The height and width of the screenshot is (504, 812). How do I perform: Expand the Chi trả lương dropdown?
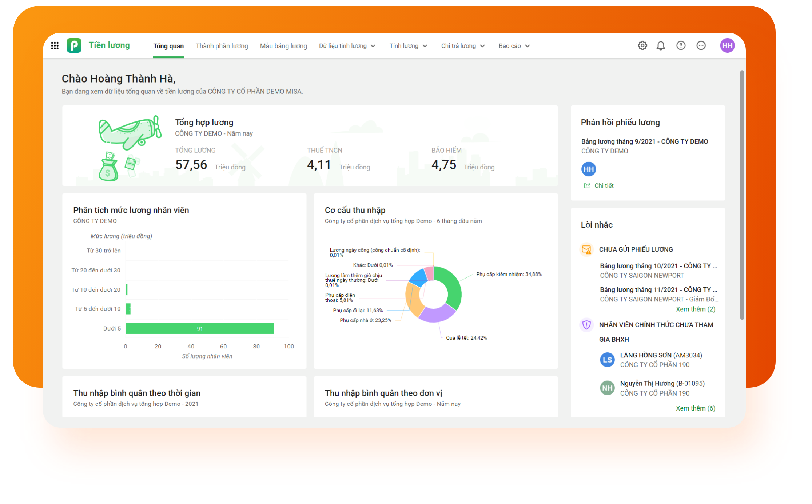click(x=463, y=46)
